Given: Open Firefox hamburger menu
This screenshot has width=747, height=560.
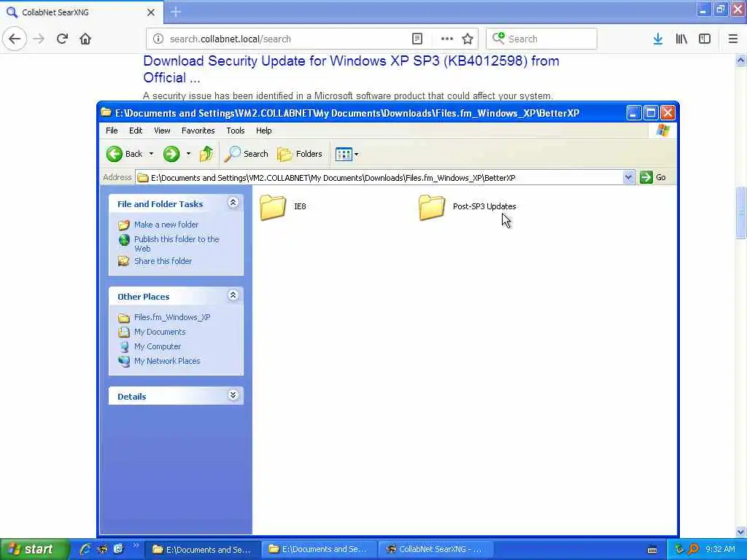Looking at the screenshot, I should pyautogui.click(x=733, y=39).
